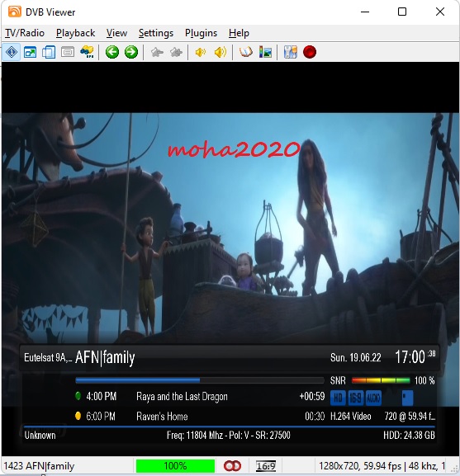This screenshot has width=460, height=476.
Task: Expand the View menu
Action: click(x=116, y=33)
